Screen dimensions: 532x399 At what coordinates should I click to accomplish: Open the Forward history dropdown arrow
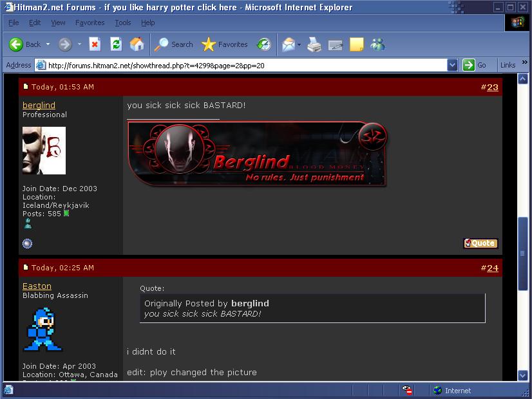coord(79,44)
